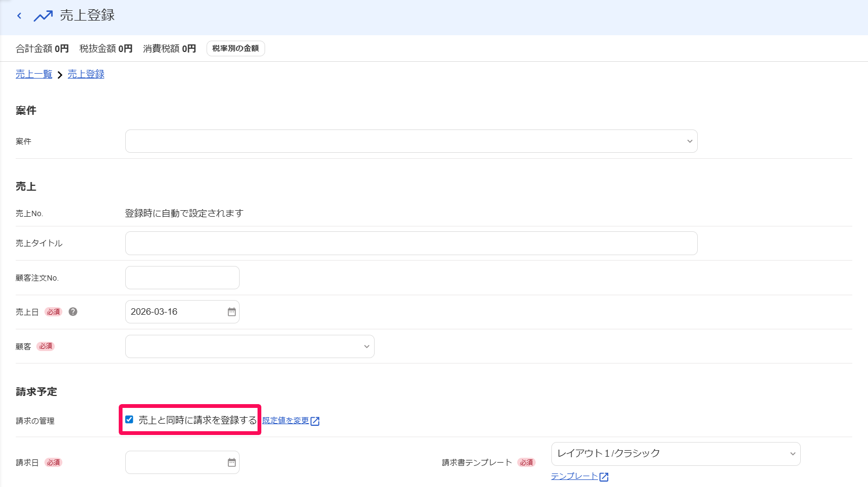
Task: Click the 請求の管理 label
Action: click(x=35, y=421)
